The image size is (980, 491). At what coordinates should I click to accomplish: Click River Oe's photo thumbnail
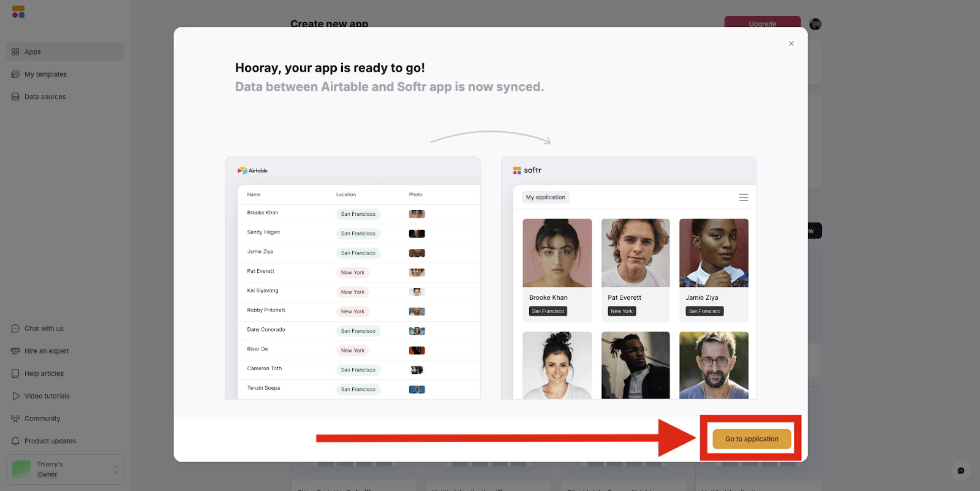pos(417,351)
